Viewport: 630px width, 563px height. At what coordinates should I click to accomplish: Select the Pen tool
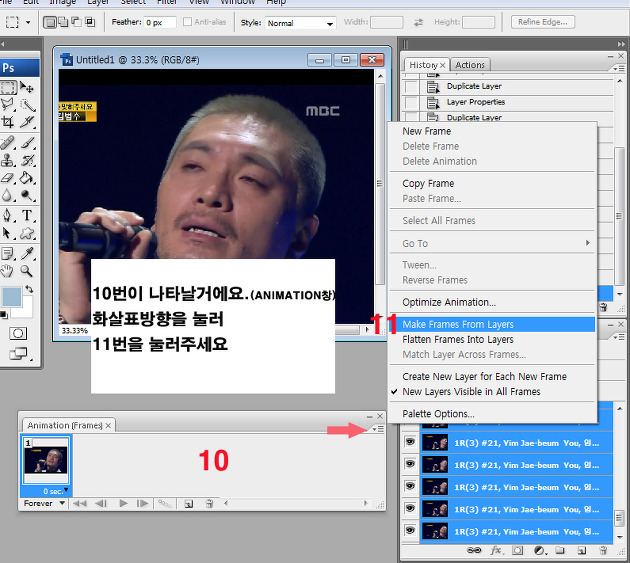(x=8, y=215)
